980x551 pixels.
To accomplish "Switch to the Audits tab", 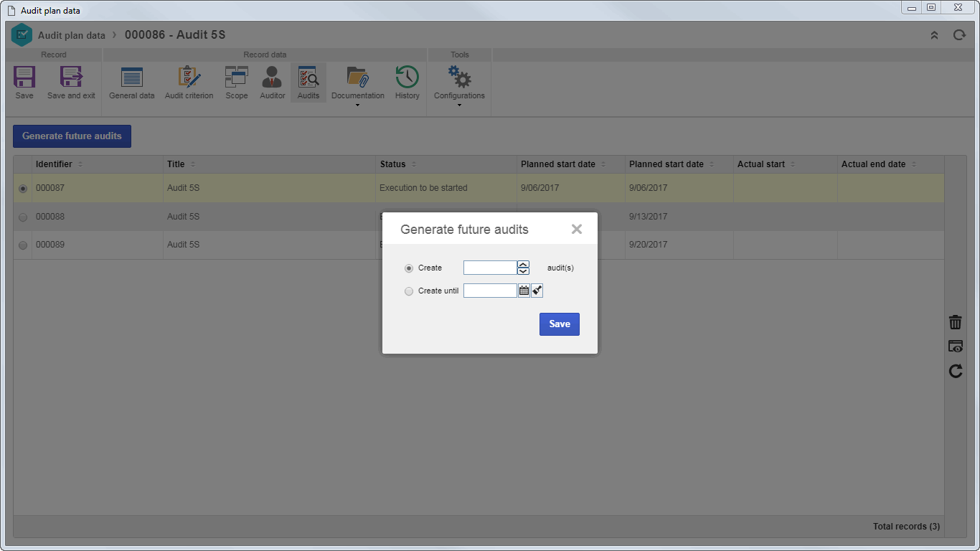I will 308,83.
